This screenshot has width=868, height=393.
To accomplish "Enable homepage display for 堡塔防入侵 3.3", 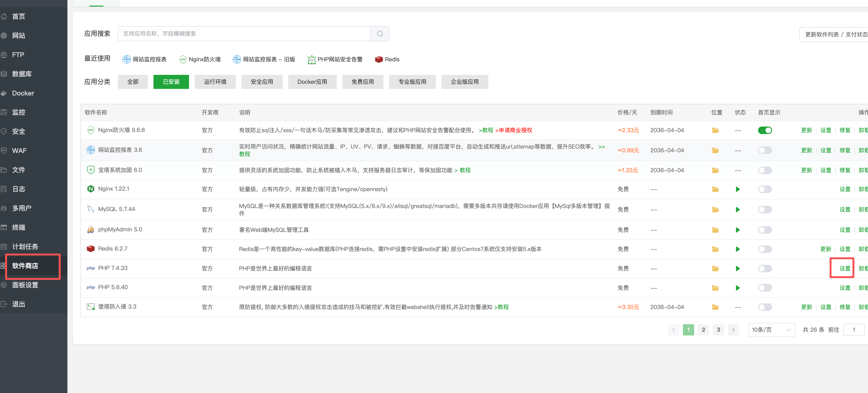I will pyautogui.click(x=765, y=307).
